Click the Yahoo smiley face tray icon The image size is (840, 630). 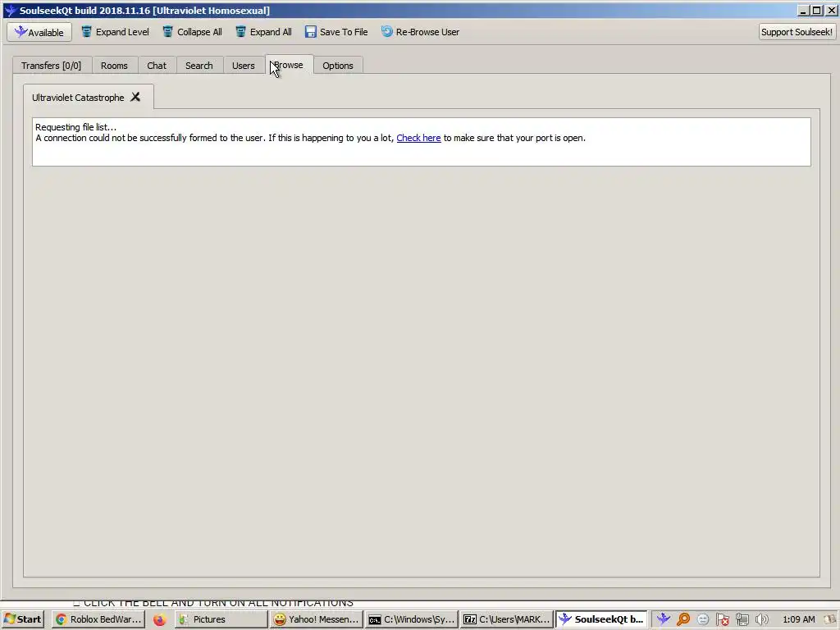[x=703, y=619]
